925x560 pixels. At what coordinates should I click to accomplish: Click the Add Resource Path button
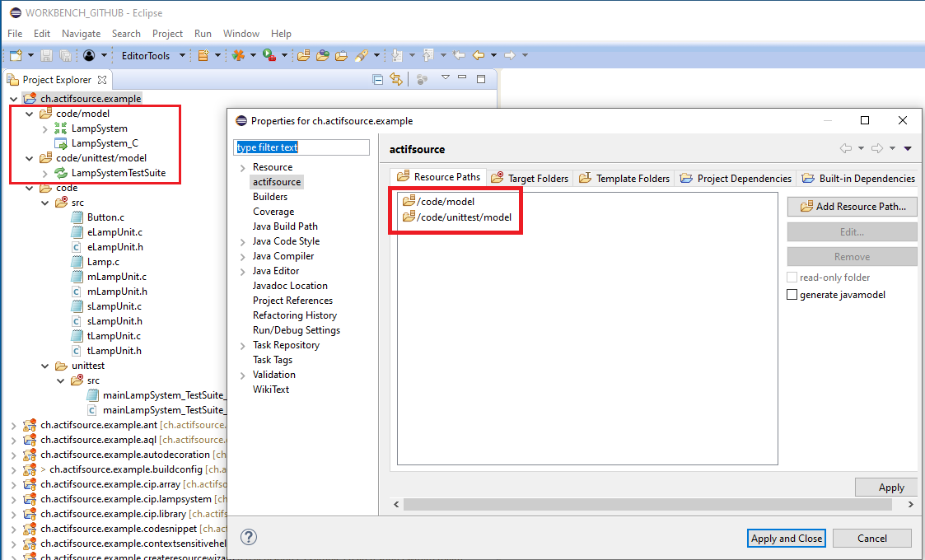[852, 206]
